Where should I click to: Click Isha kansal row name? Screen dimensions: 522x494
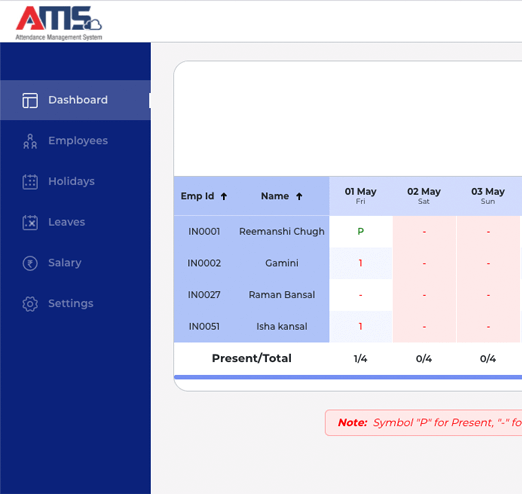(282, 326)
